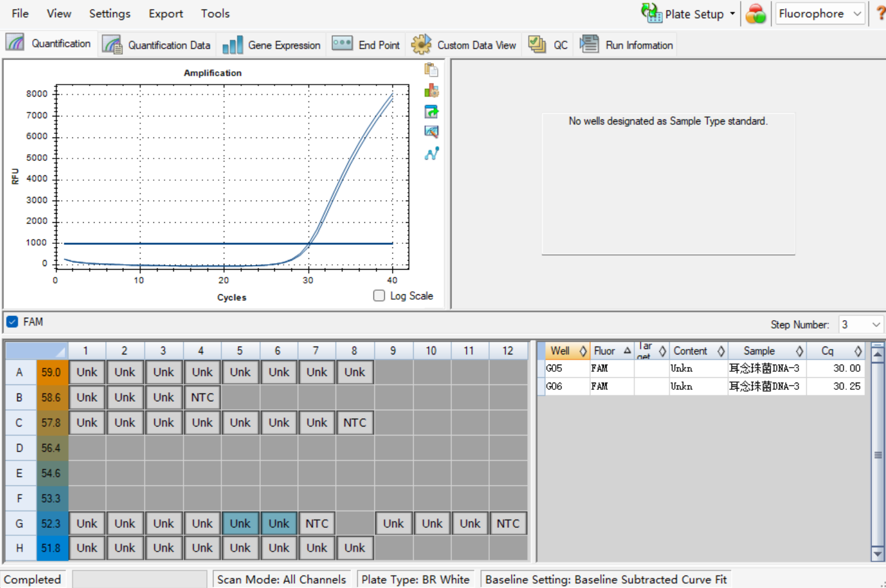Toggle well G9 Unk
This screenshot has height=588, width=886.
coord(393,524)
